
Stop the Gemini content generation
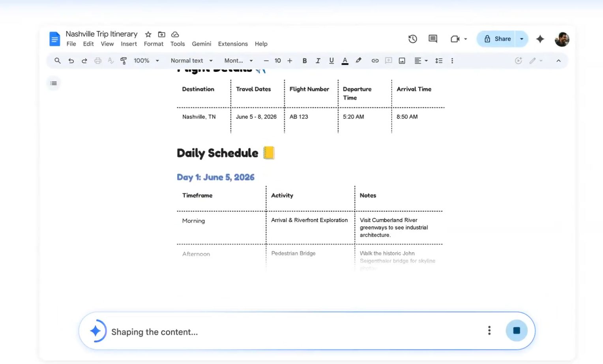(517, 330)
